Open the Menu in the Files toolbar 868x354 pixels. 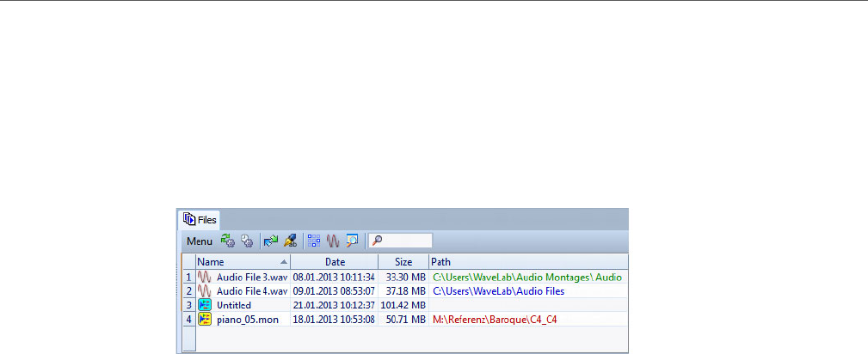point(200,241)
